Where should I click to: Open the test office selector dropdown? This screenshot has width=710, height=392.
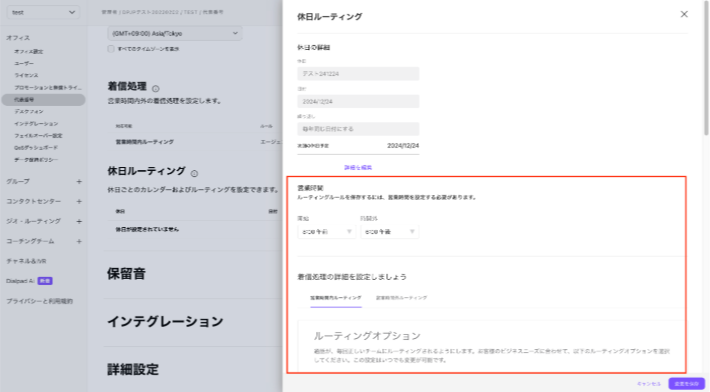[x=43, y=12]
